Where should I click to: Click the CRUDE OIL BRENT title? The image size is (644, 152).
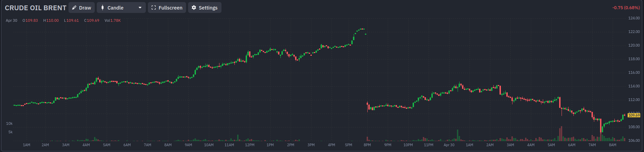[x=35, y=8]
